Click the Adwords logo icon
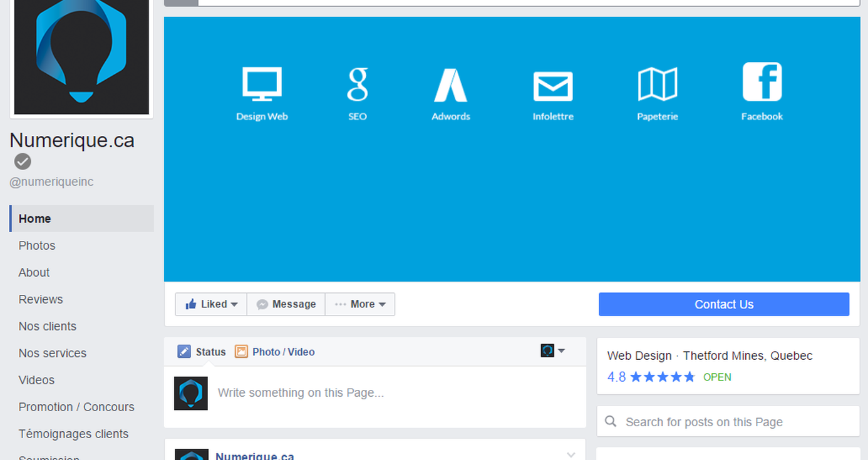 (450, 85)
